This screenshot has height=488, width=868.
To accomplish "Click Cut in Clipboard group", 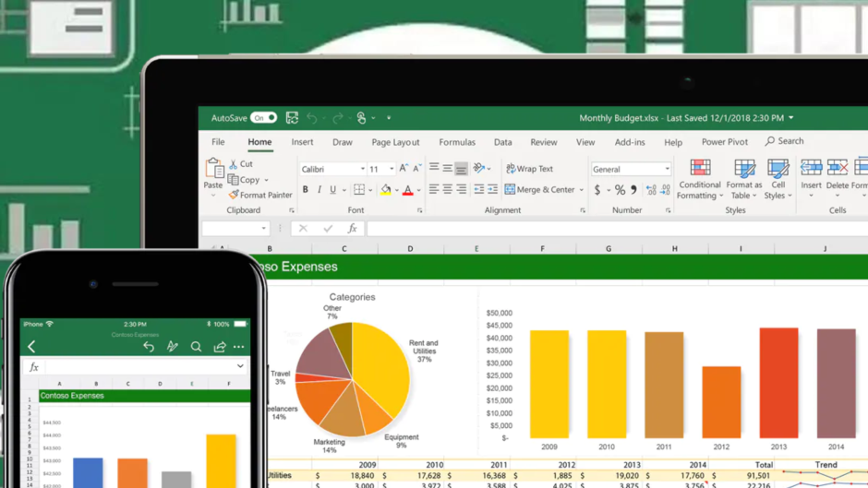I will [241, 164].
